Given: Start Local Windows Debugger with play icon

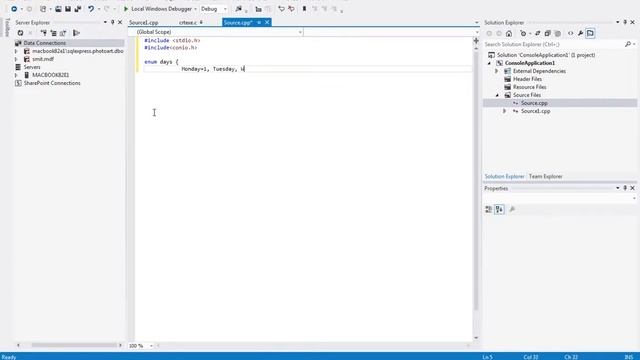Looking at the screenshot, I should point(126,9).
